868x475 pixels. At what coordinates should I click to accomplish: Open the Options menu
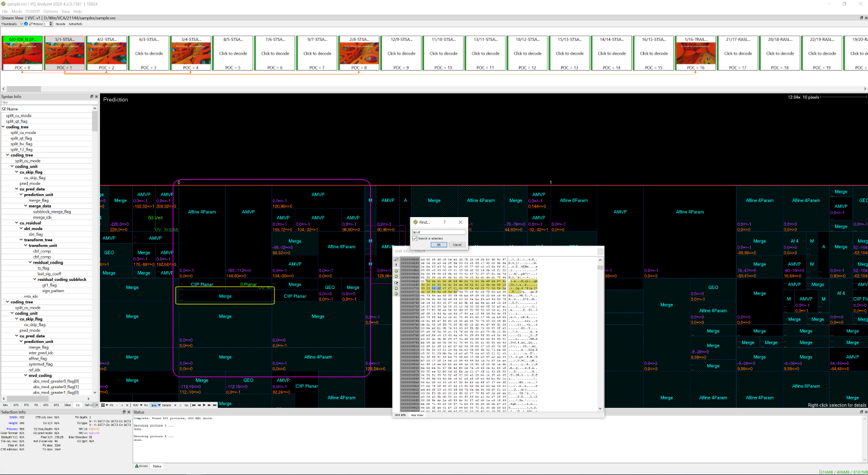click(50, 11)
